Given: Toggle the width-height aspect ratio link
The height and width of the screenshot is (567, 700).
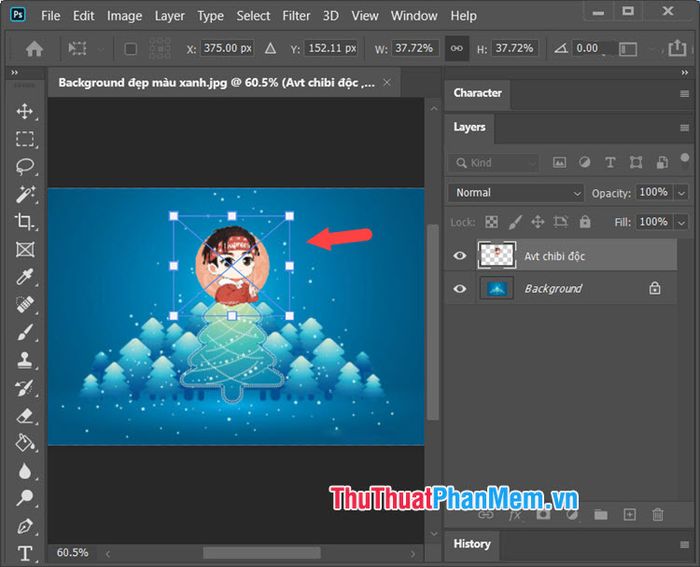Looking at the screenshot, I should 457,48.
